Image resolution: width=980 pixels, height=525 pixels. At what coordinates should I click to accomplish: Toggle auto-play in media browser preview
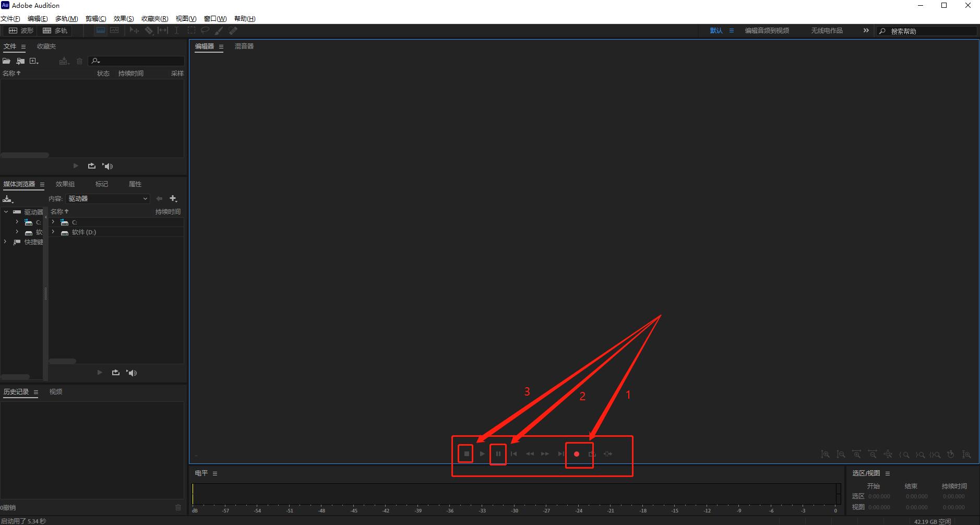(x=132, y=373)
